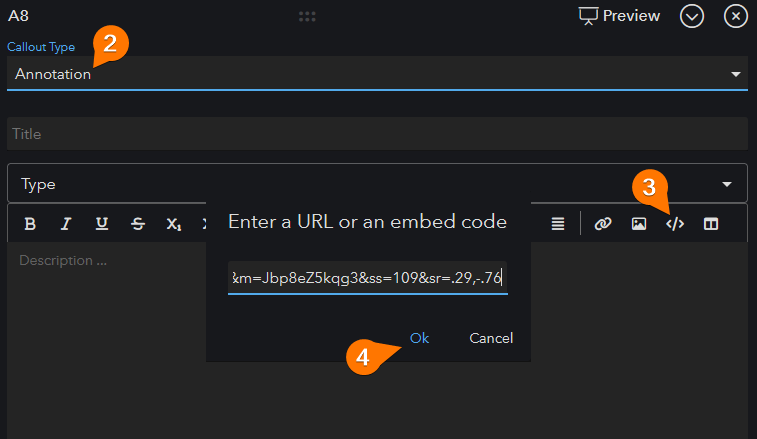Open the Callout Type Annotation dropdown
The height and width of the screenshot is (439, 757).
coord(377,73)
